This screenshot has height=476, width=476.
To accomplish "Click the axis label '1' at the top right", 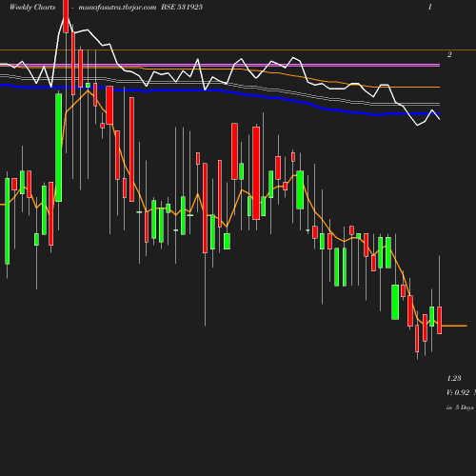I will point(430,7).
